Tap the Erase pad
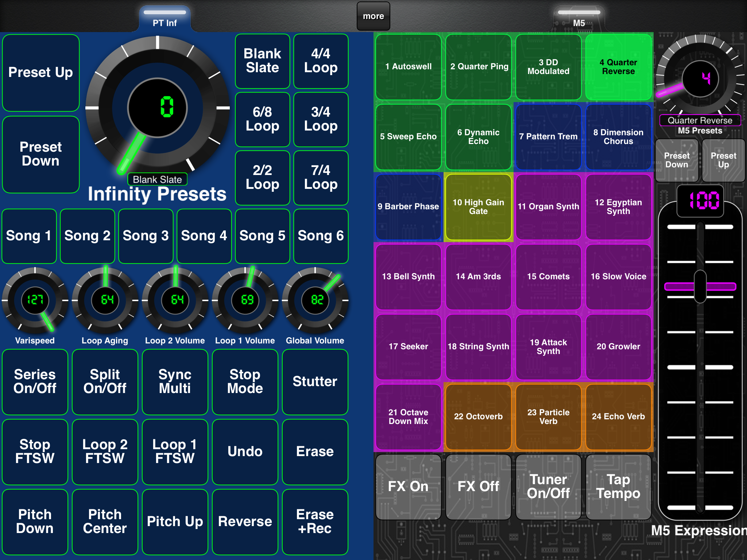This screenshot has width=747, height=560. click(315, 452)
